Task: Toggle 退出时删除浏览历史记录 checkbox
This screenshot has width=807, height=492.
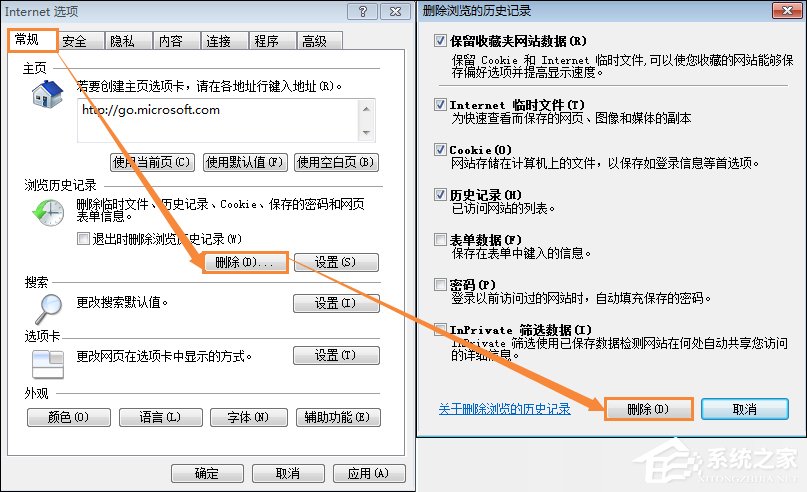Action: [83, 239]
